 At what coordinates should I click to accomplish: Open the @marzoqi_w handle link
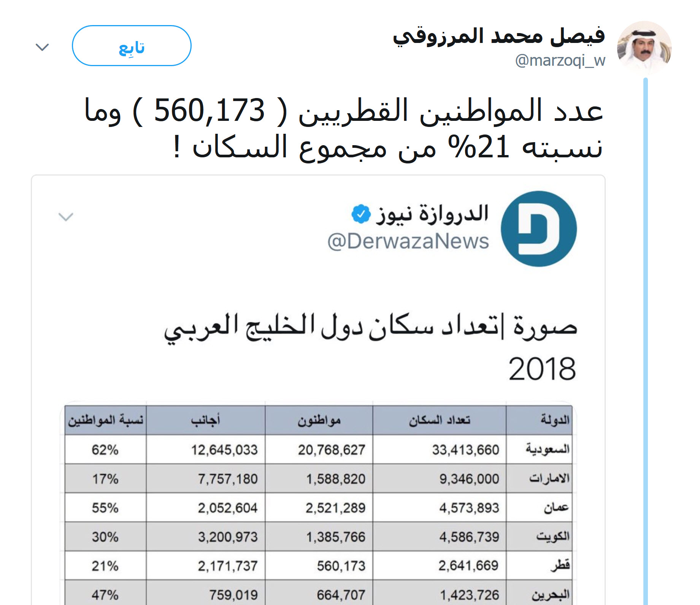click(x=560, y=61)
